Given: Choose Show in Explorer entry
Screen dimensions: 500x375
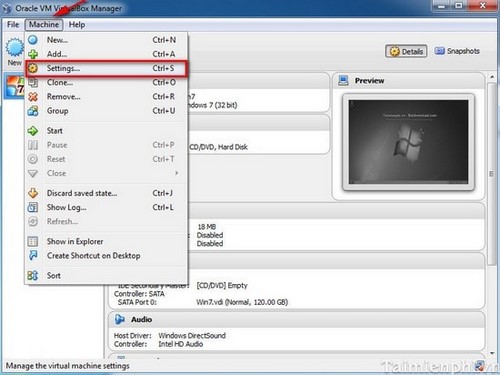Looking at the screenshot, I should (x=106, y=241).
